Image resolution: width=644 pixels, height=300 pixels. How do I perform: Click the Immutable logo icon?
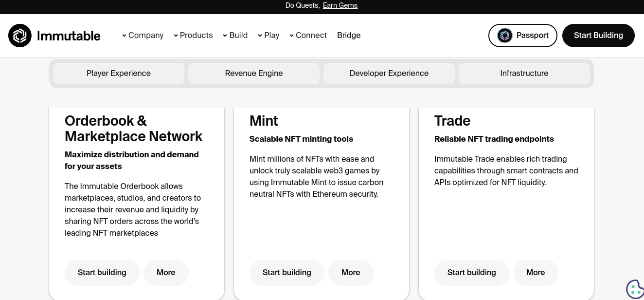click(x=20, y=36)
